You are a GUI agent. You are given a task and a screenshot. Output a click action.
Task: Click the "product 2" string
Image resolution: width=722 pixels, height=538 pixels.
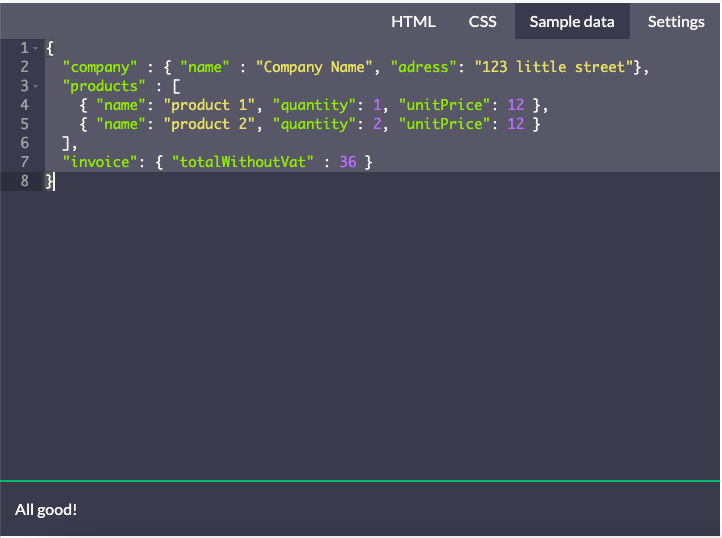tap(209, 124)
